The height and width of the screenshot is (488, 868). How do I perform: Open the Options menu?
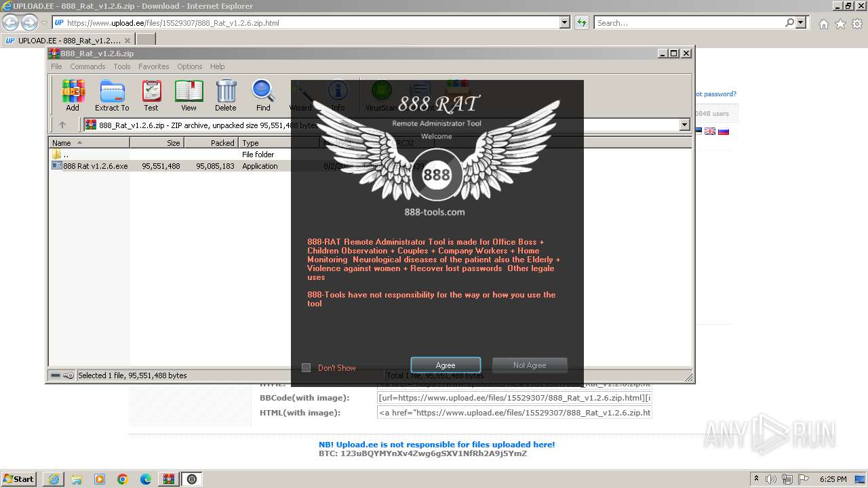coord(190,66)
